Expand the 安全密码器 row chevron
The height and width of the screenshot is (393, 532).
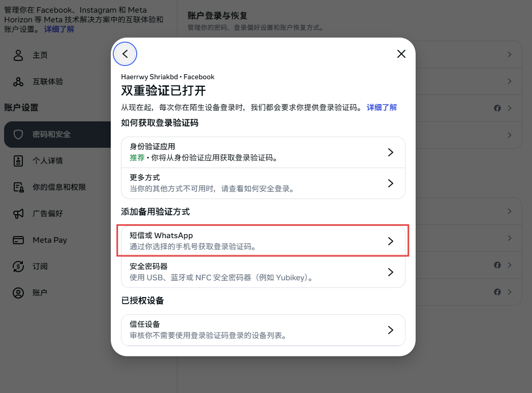pos(391,272)
